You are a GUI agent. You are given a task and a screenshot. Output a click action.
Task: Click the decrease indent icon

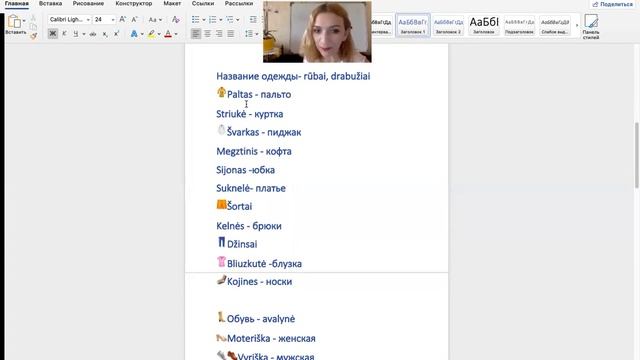pyautogui.click(x=253, y=20)
